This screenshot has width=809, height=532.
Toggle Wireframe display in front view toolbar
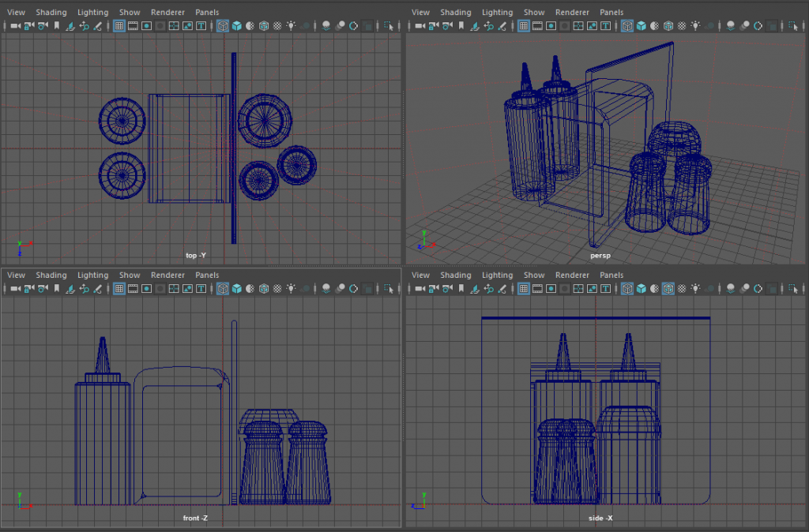point(223,289)
